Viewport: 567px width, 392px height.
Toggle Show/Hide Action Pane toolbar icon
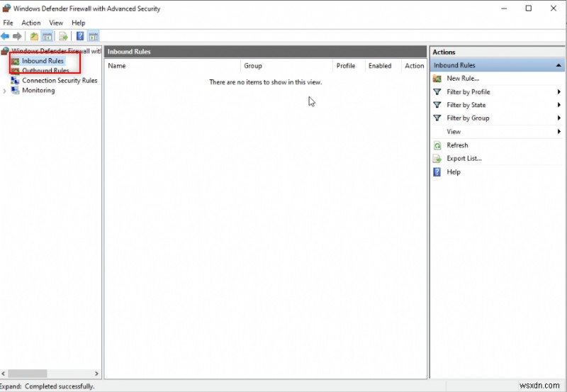(94, 36)
